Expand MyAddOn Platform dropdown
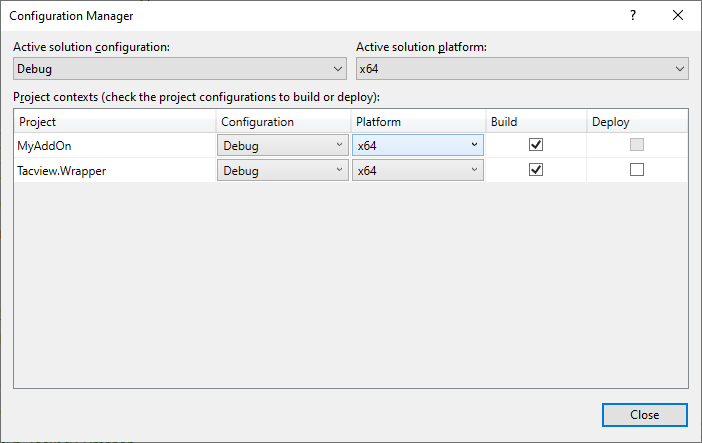Screen dimensions: 702x443 417,145
